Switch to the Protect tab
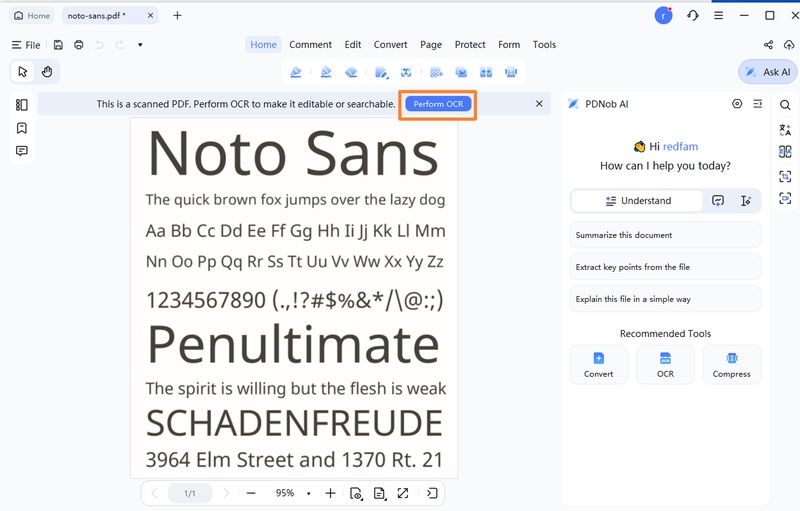Viewport: 800px width, 511px height. [470, 45]
